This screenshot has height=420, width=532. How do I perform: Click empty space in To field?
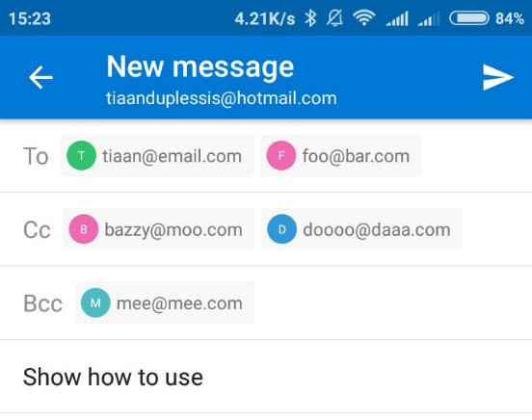[x=477, y=155]
